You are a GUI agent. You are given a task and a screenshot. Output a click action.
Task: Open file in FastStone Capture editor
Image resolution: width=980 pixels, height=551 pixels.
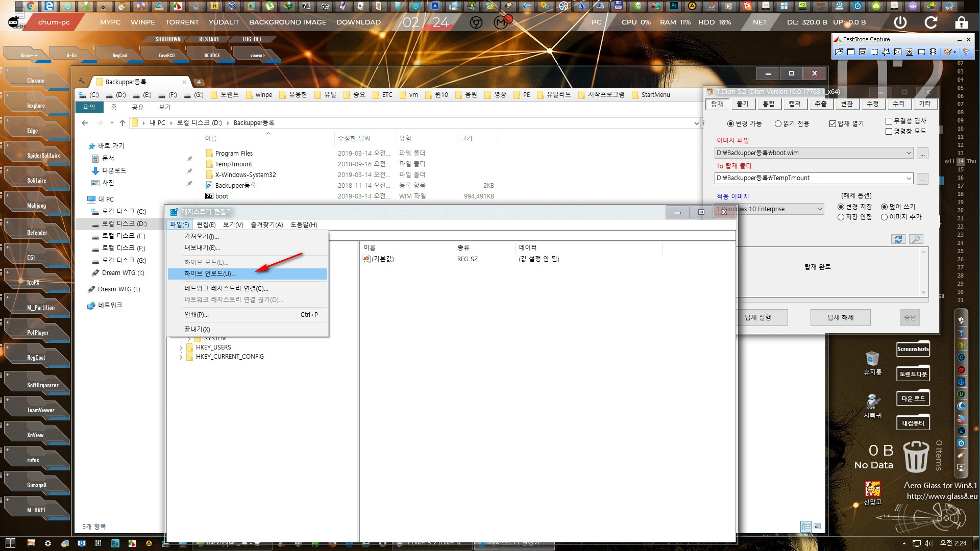click(x=839, y=52)
